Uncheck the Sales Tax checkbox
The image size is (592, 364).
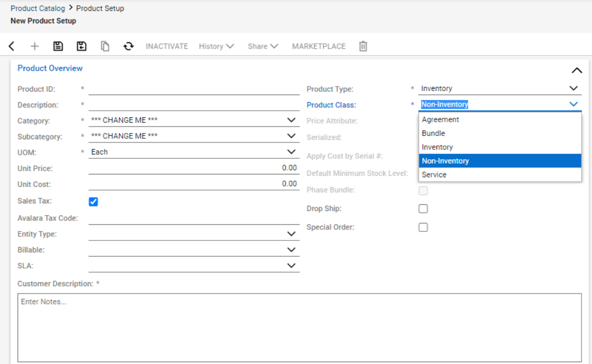pyautogui.click(x=93, y=201)
